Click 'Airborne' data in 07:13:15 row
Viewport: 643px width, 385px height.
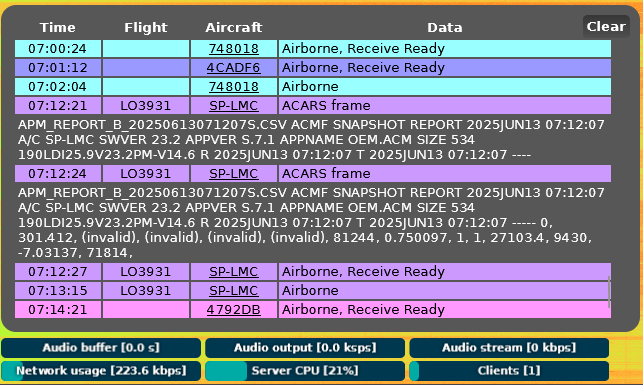coord(445,291)
